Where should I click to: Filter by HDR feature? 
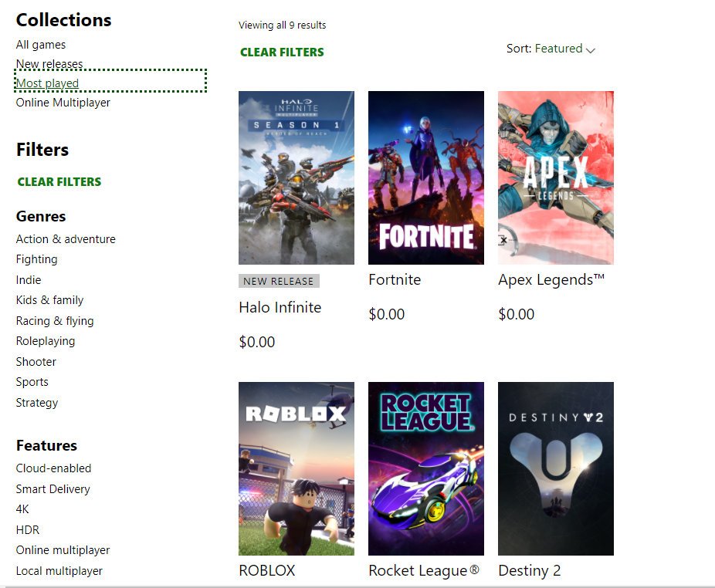27,530
